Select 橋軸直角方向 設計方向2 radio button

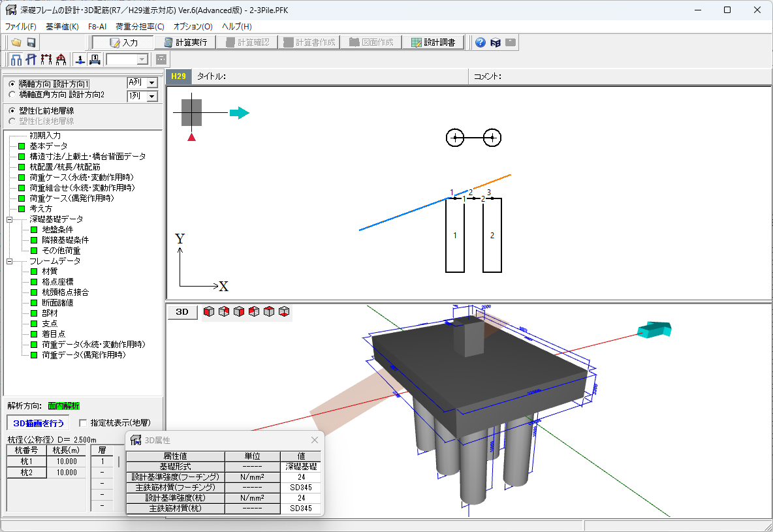[x=12, y=95]
